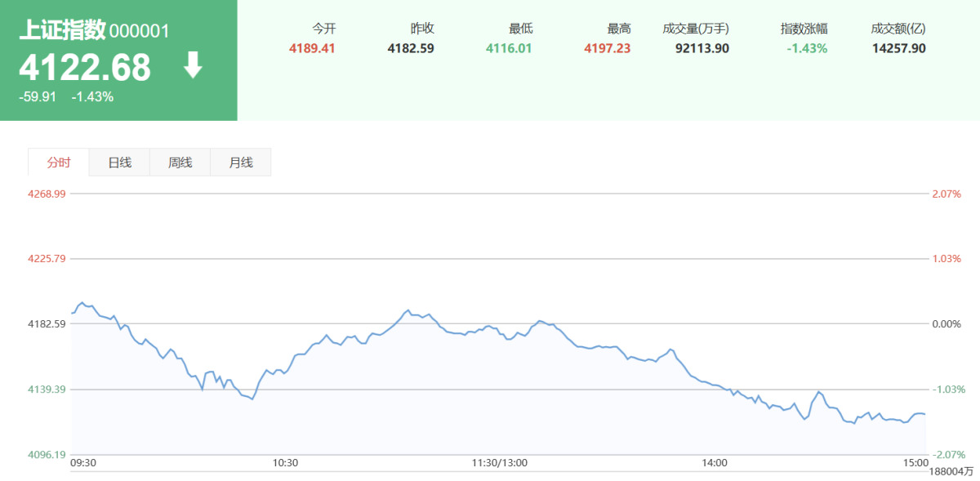Click the 成交额 value 14257.90
This screenshot has height=481, width=980.
click(898, 48)
